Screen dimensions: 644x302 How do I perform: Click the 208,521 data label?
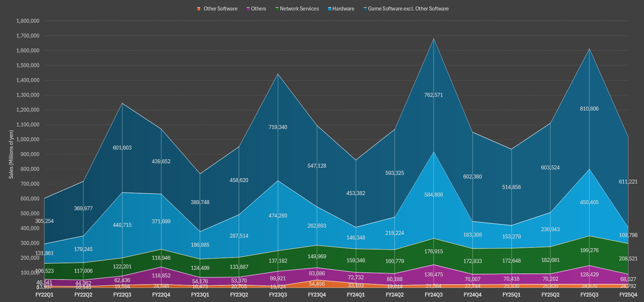[x=628, y=259]
